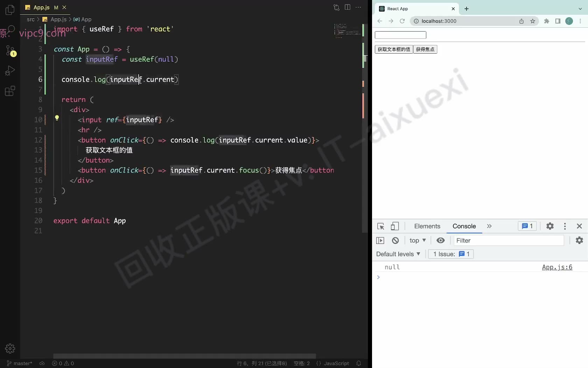588x368 pixels.
Task: Toggle the console sidebar panel
Action: click(380, 240)
